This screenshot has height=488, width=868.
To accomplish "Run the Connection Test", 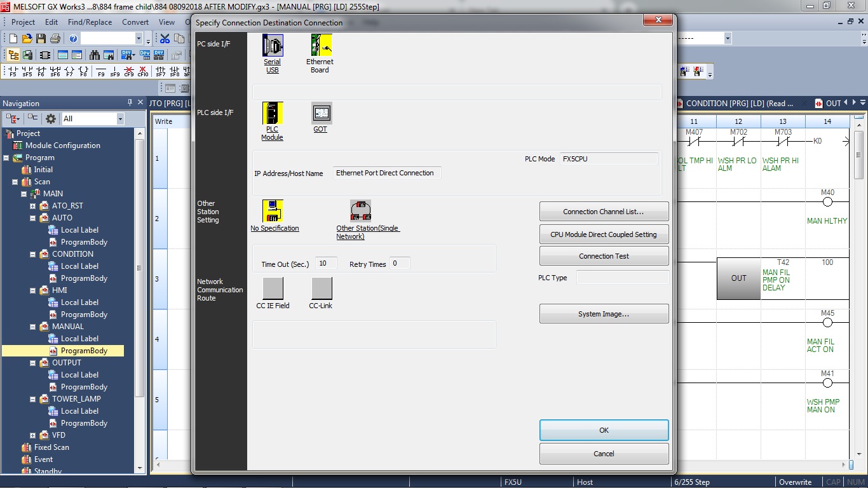I will [x=603, y=256].
